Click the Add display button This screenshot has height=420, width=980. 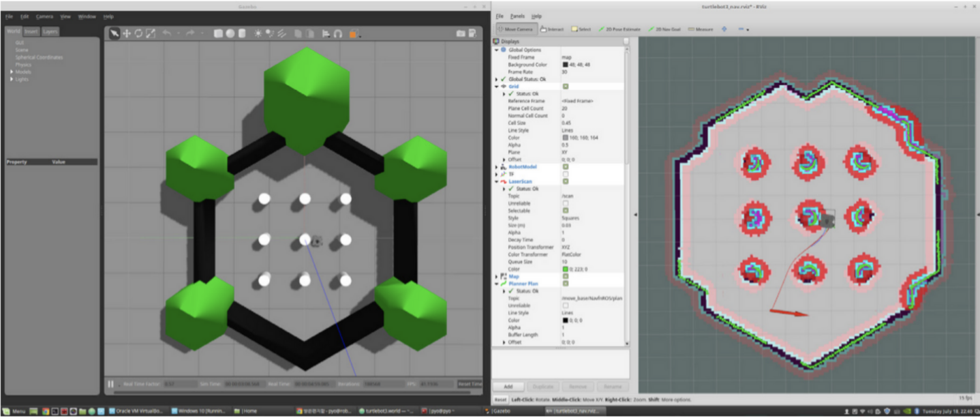pos(508,387)
